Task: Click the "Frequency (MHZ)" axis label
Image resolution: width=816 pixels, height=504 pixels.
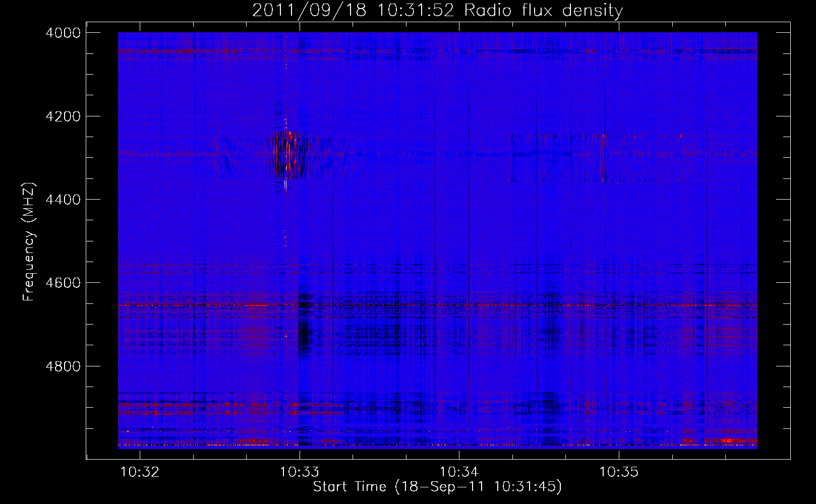Action: coord(29,242)
